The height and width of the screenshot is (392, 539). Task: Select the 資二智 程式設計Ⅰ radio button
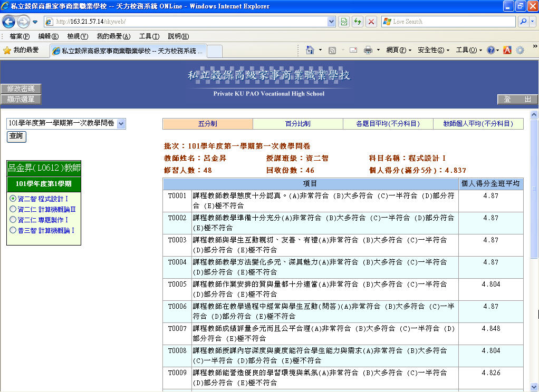point(13,199)
